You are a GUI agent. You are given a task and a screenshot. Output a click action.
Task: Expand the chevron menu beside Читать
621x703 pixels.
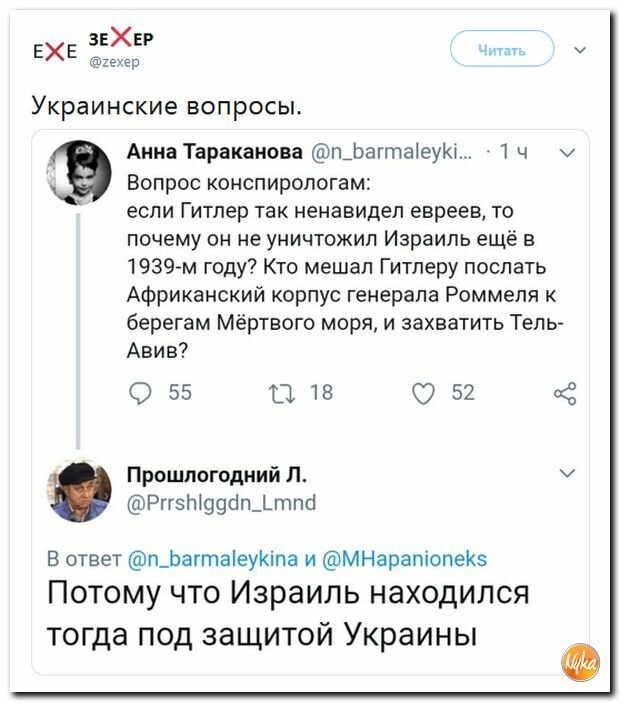[580, 50]
